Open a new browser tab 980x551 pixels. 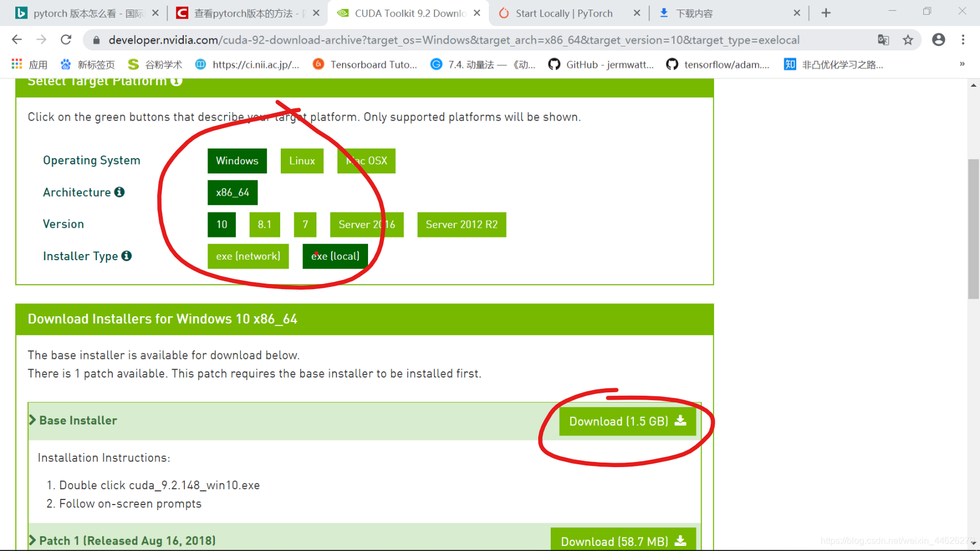[x=826, y=13]
